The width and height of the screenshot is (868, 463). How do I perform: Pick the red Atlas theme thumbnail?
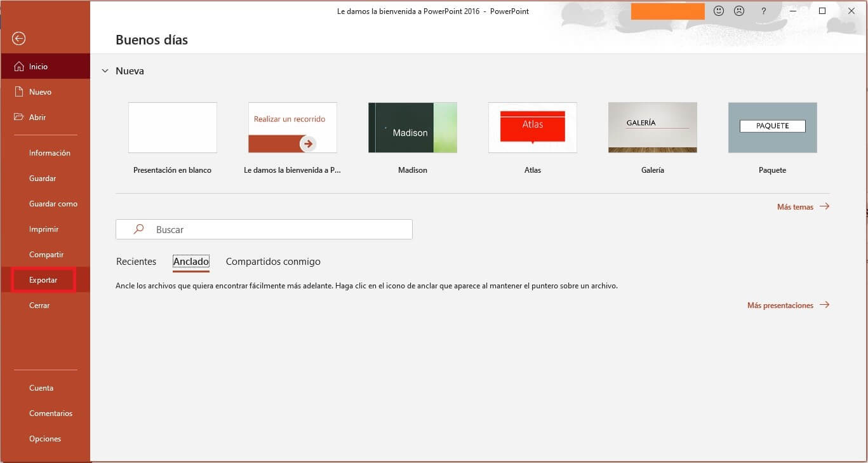(533, 128)
